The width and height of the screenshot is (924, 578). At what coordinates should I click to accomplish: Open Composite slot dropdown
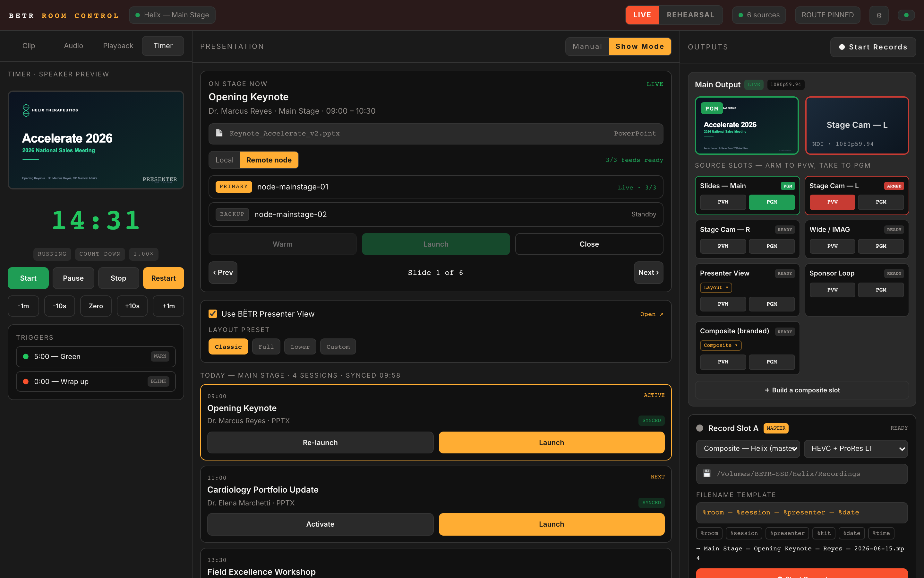click(721, 345)
